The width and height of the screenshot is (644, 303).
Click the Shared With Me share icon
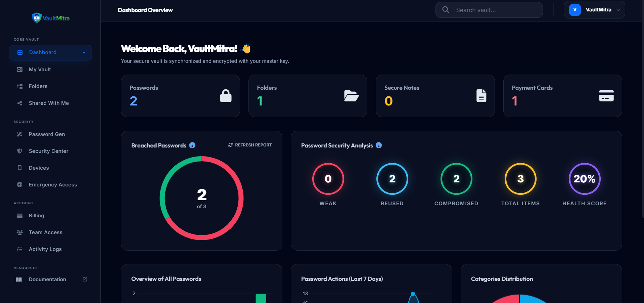19,103
